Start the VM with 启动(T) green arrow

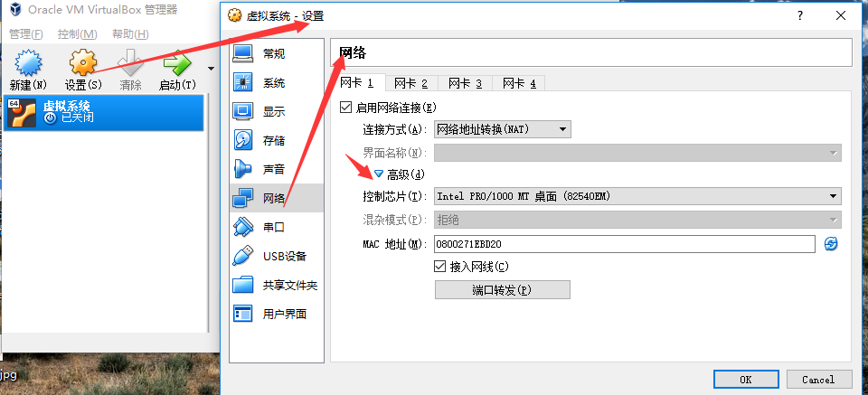(177, 63)
